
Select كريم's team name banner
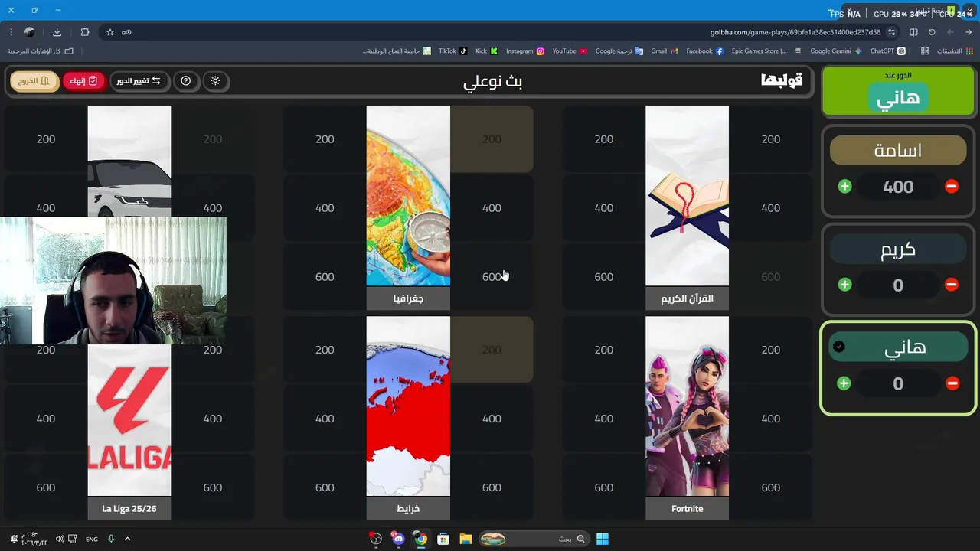[x=898, y=249]
